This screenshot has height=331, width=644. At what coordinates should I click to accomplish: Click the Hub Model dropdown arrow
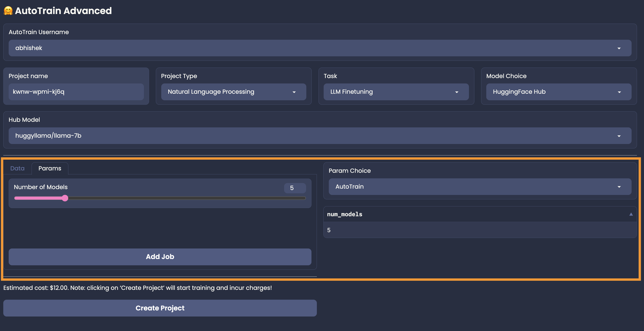pos(619,136)
